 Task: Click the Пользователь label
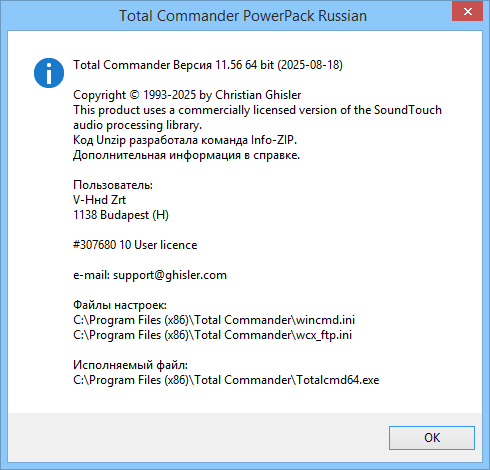(x=113, y=185)
